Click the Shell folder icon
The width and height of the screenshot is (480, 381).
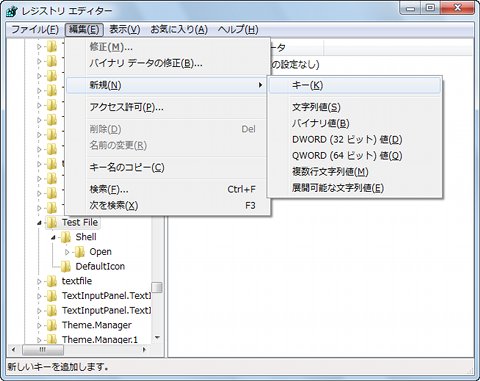coord(65,237)
